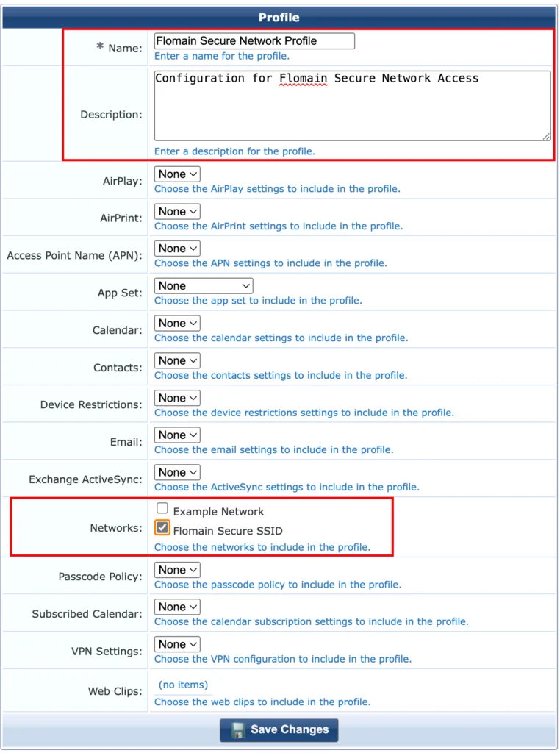Screen dimensions: 560x753
Task: Click the (no items) Web Clips link
Action: tap(183, 684)
